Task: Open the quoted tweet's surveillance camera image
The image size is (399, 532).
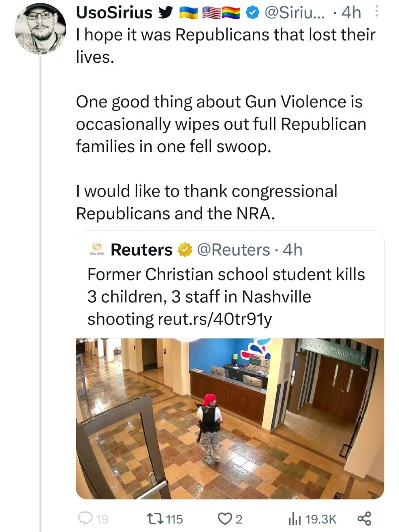Action: 230,418
